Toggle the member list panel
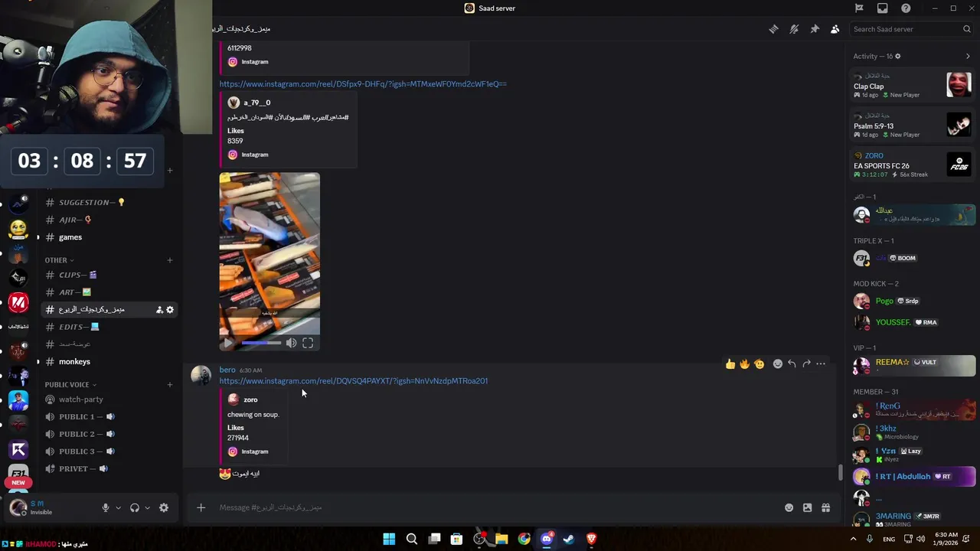Screen dimensions: 980x551 tap(835, 29)
